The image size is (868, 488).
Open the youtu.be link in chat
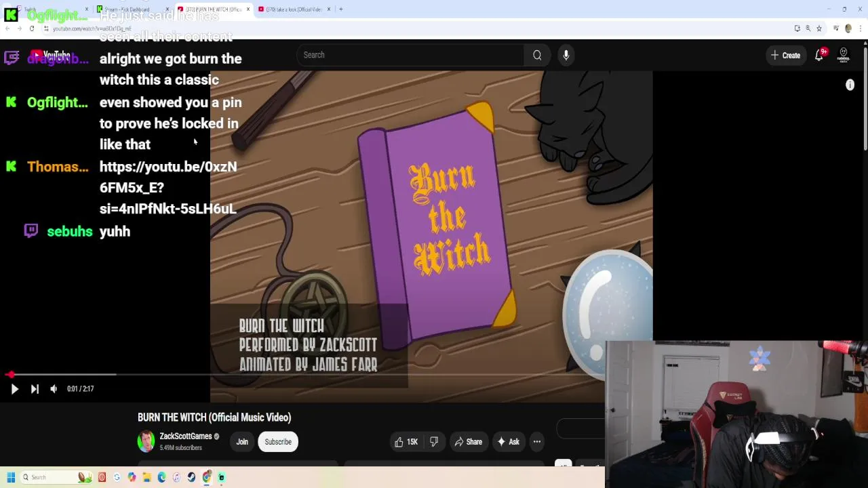tap(168, 188)
